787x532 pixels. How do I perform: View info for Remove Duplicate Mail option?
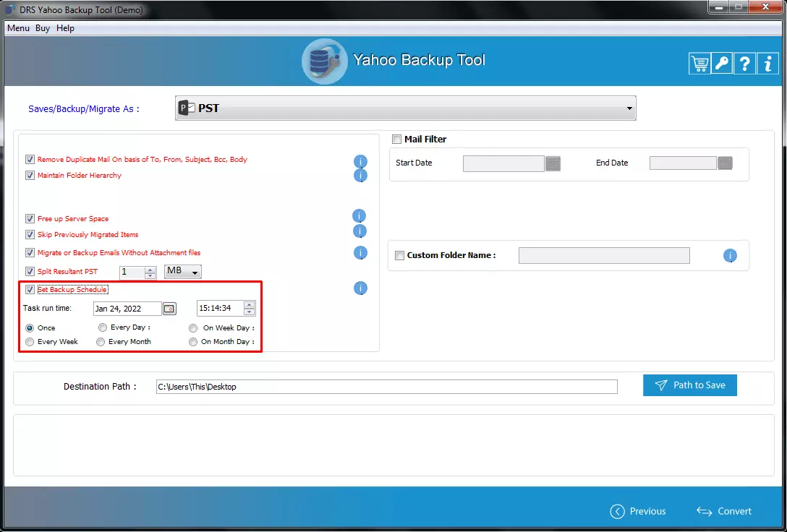(x=360, y=161)
